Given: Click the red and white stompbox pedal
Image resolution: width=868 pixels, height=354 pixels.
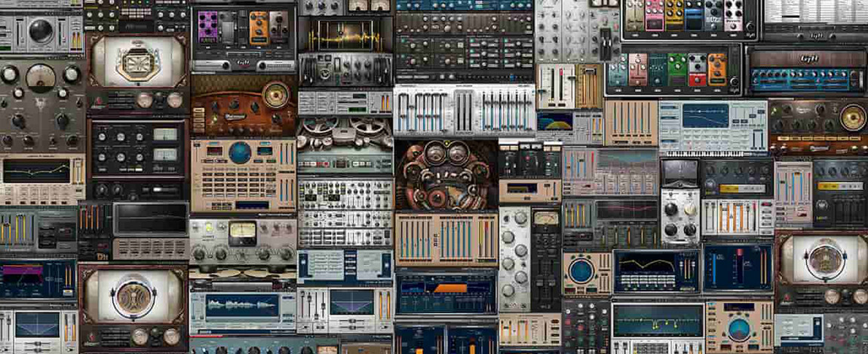Looking at the screenshot, I should point(697,70).
